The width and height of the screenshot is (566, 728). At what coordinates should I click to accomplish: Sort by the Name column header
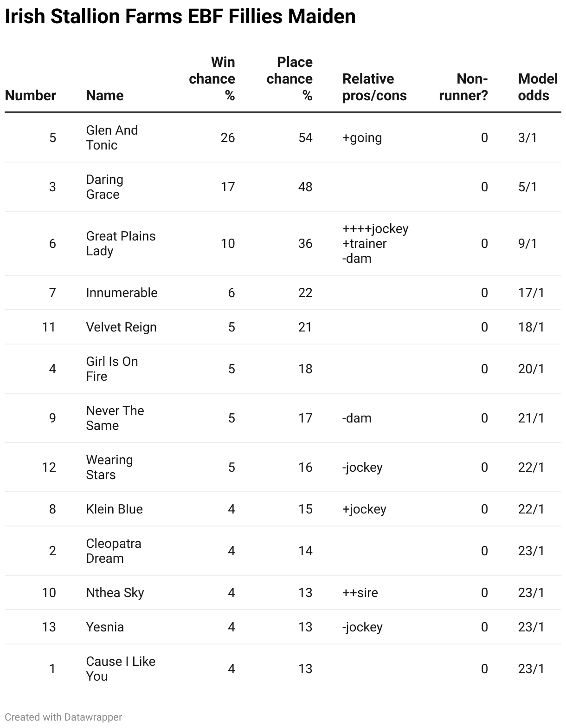tap(105, 95)
